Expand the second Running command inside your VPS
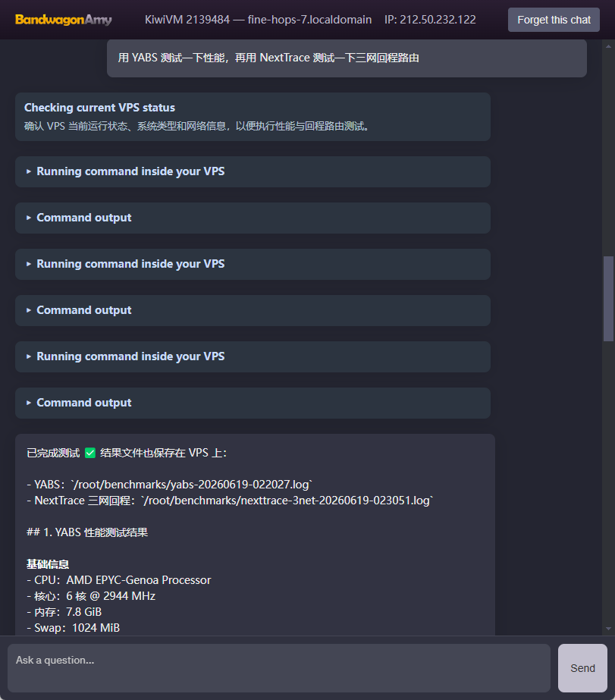 coord(253,264)
